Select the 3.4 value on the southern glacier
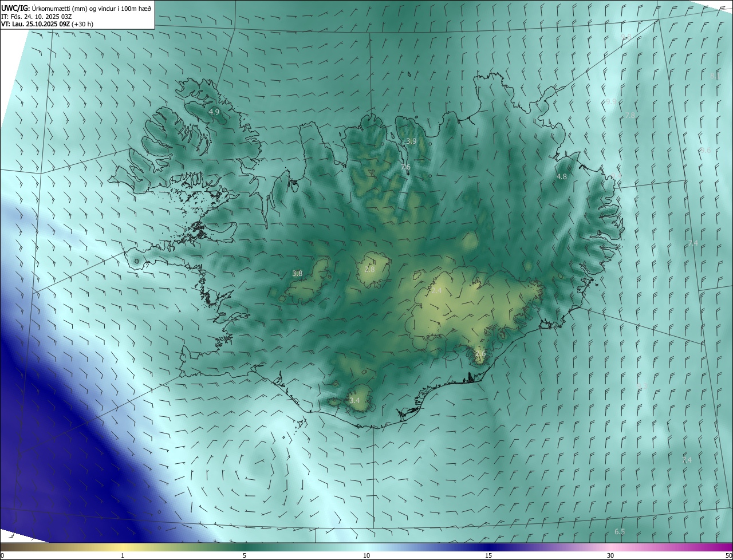The height and width of the screenshot is (560, 733). point(354,400)
